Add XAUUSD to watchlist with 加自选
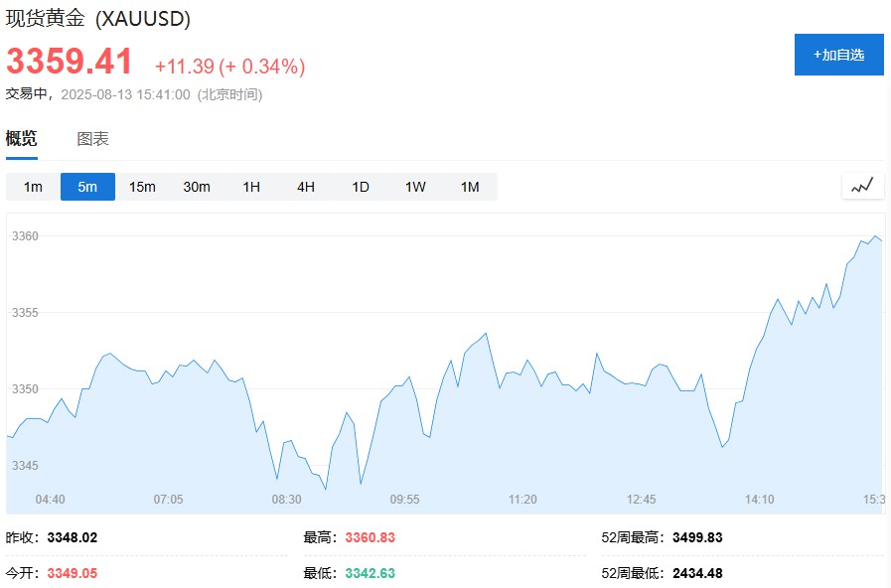The image size is (891, 588). 838,55
